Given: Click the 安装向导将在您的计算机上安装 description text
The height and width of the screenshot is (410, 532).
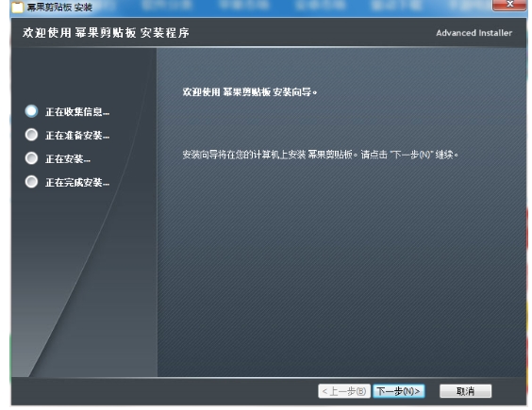Looking at the screenshot, I should 321,155.
